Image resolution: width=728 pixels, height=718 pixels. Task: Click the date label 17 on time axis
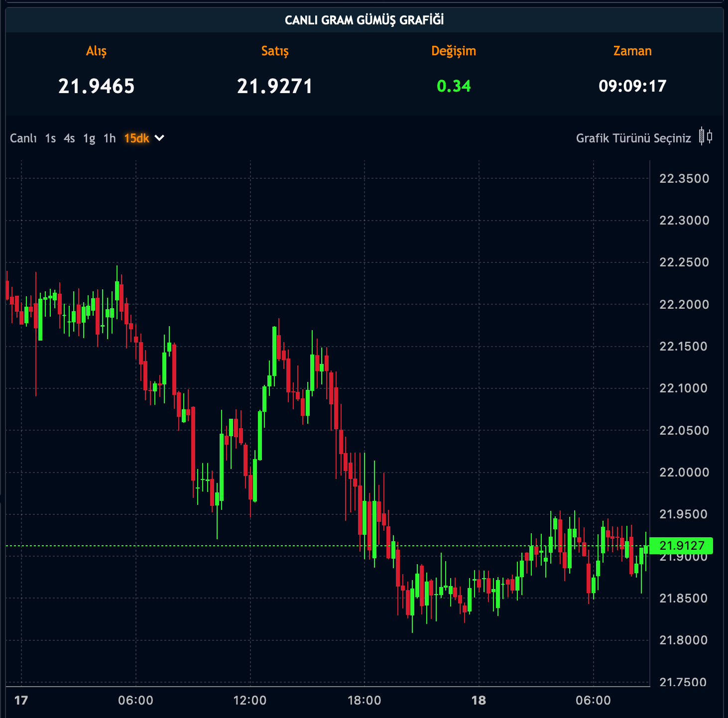tap(21, 701)
